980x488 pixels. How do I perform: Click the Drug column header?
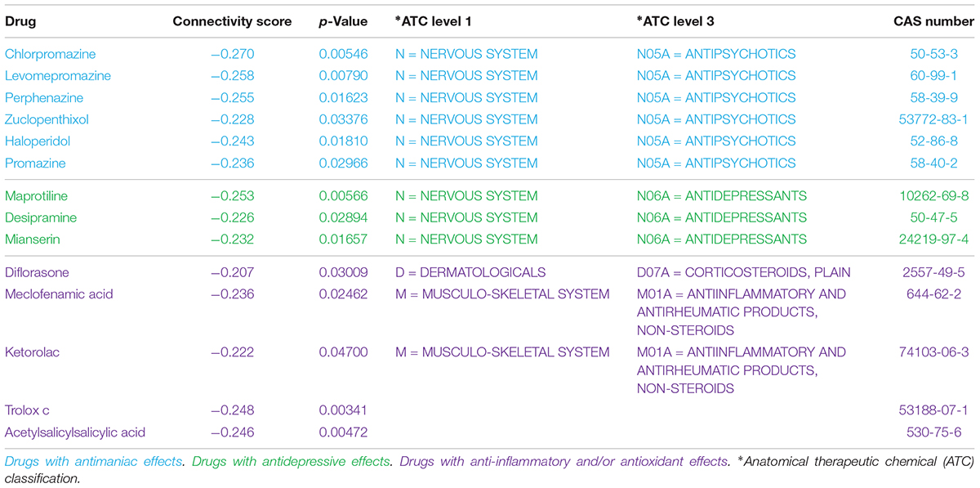(x=19, y=21)
